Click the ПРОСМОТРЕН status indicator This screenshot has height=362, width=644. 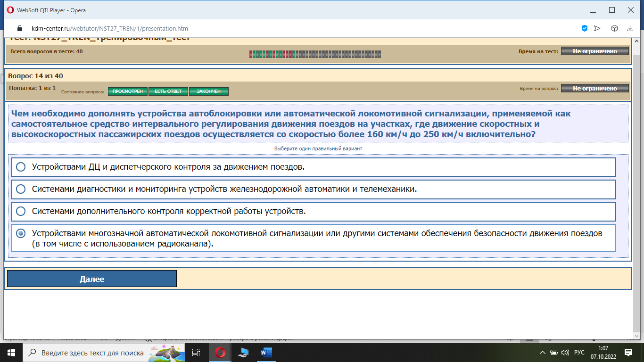128,91
